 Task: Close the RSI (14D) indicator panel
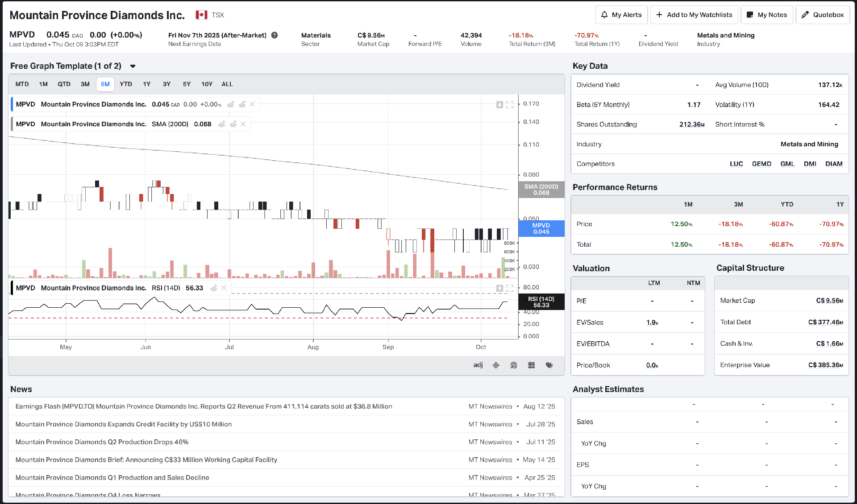(x=224, y=288)
